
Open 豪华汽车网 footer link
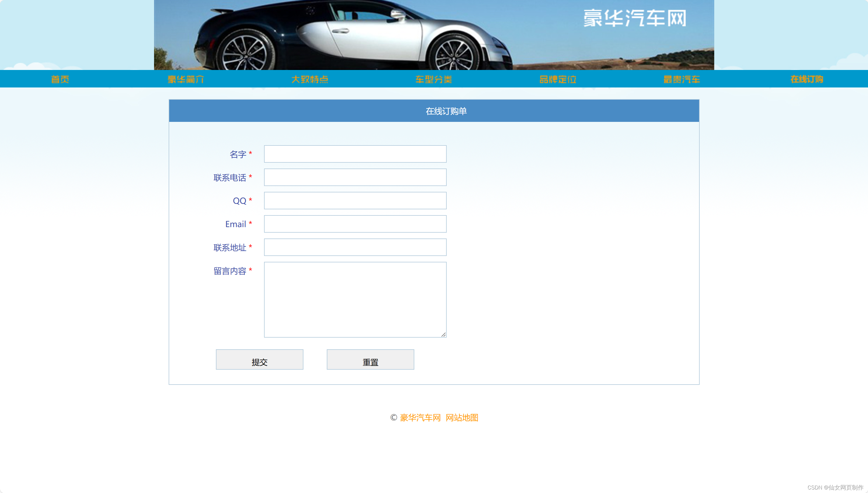[x=420, y=417]
